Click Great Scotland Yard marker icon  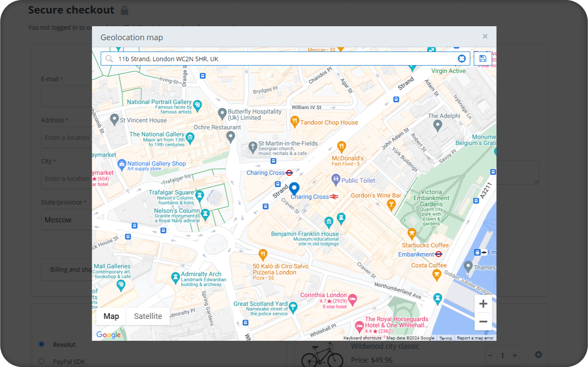pos(293,307)
